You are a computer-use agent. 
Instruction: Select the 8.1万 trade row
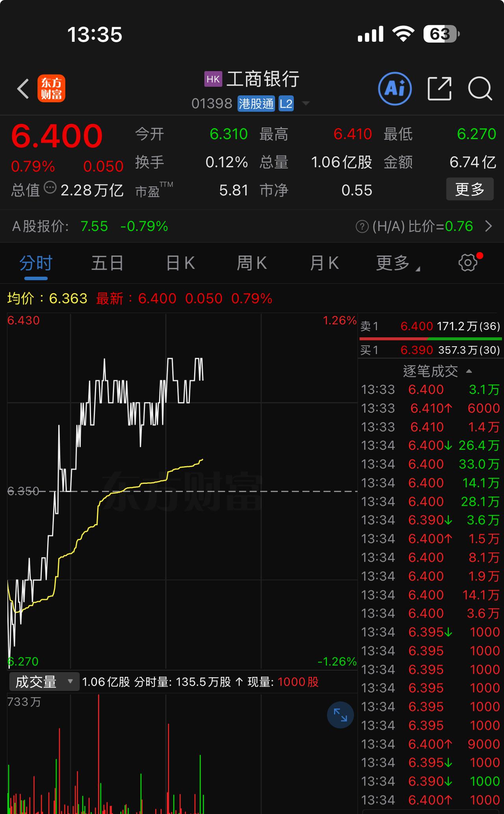coord(430,558)
